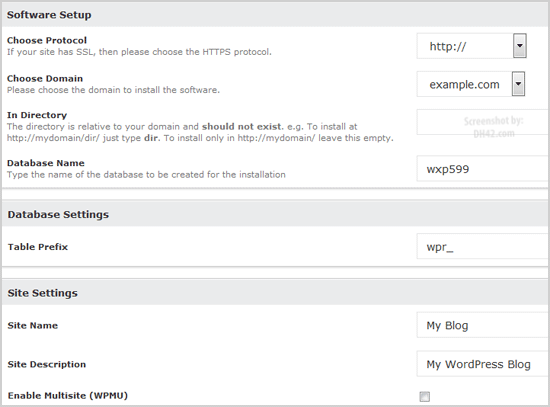The width and height of the screenshot is (550, 407).
Task: Click the Site Name field reading My Blog
Action: click(483, 325)
